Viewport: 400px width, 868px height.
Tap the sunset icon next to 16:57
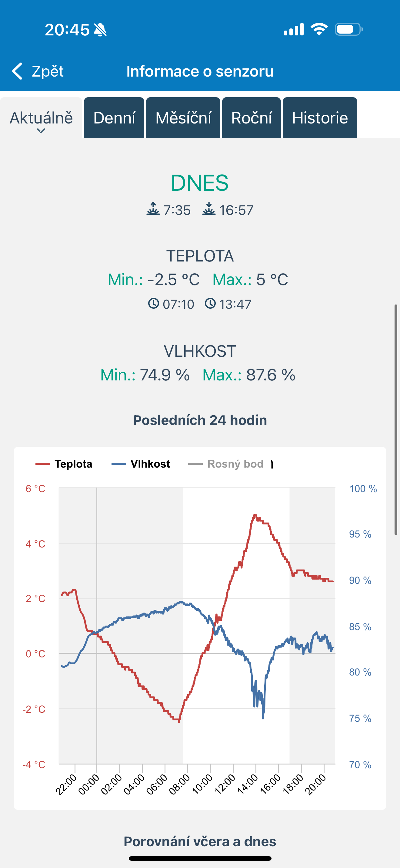pos(209,209)
